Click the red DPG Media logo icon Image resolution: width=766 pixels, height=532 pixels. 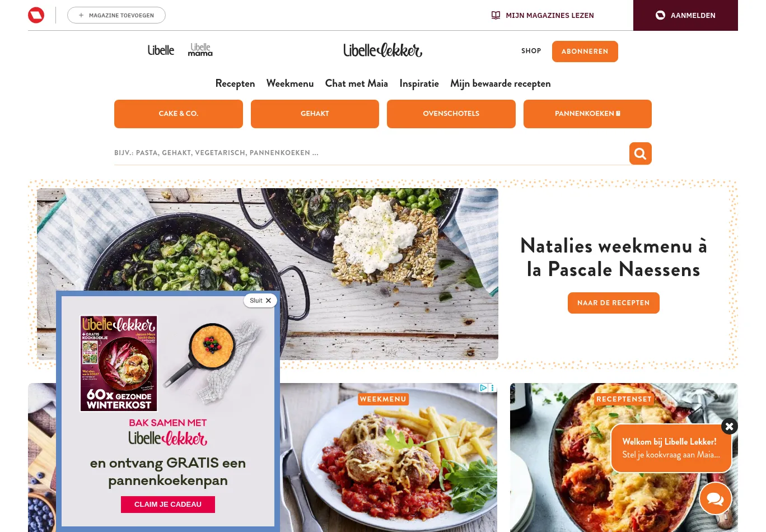(36, 15)
